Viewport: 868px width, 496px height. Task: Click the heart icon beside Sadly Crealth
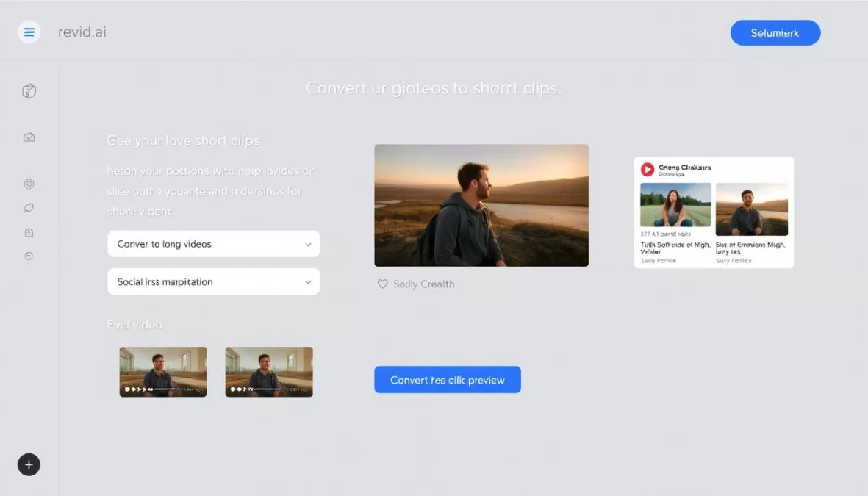(382, 284)
